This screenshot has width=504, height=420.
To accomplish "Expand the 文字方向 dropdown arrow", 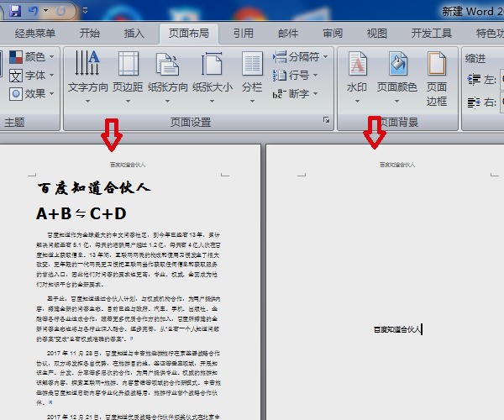I will 87,102.
